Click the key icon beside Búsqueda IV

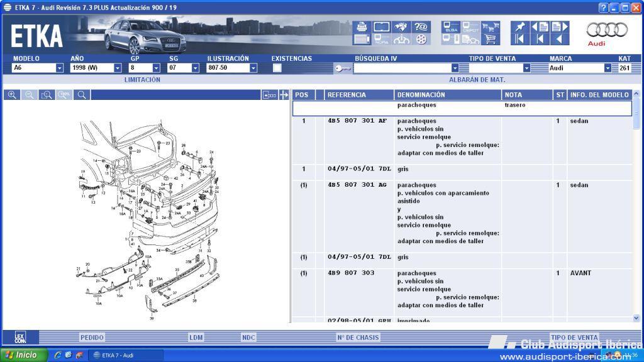(343, 68)
